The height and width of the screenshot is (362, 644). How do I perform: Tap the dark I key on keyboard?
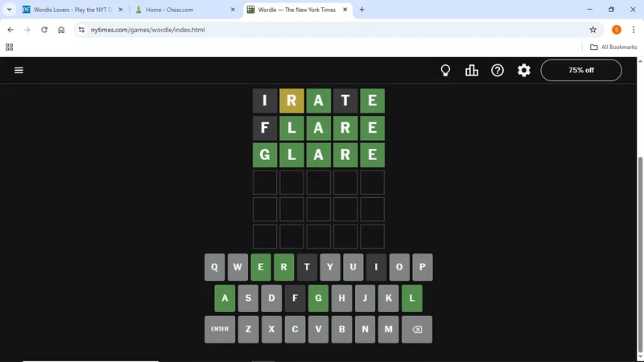[x=376, y=267]
